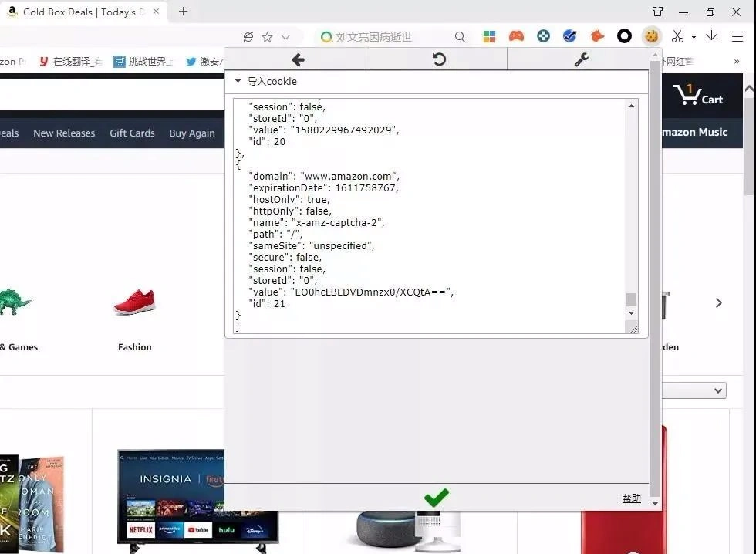Viewport: 756px width, 554px height.
Task: Bookmark page with the star icon
Action: pyautogui.click(x=267, y=37)
